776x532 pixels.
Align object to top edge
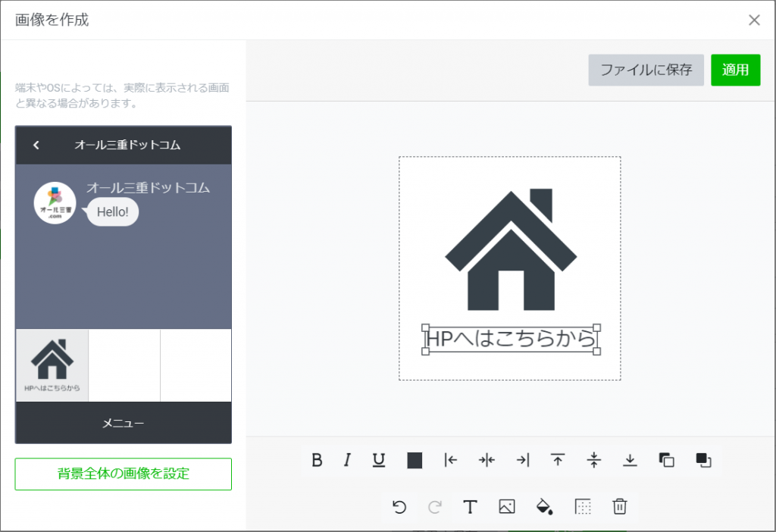click(x=558, y=460)
